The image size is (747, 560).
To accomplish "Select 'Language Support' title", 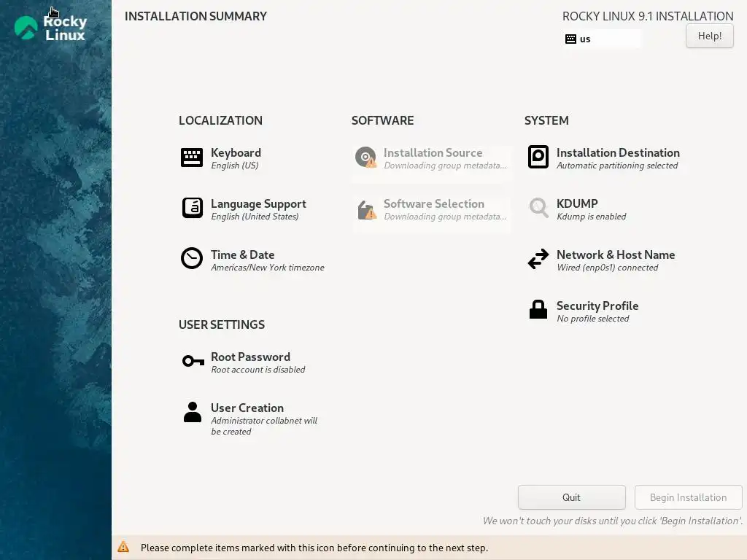I will 259,204.
